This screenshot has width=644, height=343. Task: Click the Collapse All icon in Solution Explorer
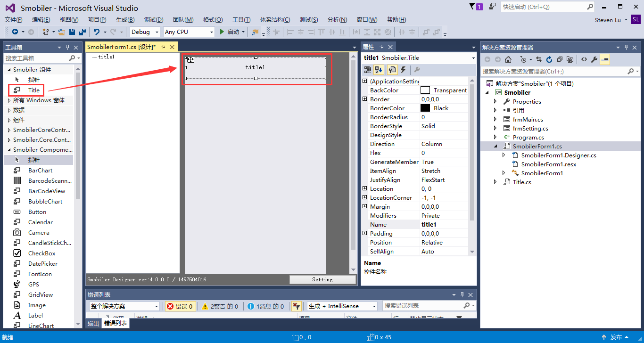click(560, 59)
